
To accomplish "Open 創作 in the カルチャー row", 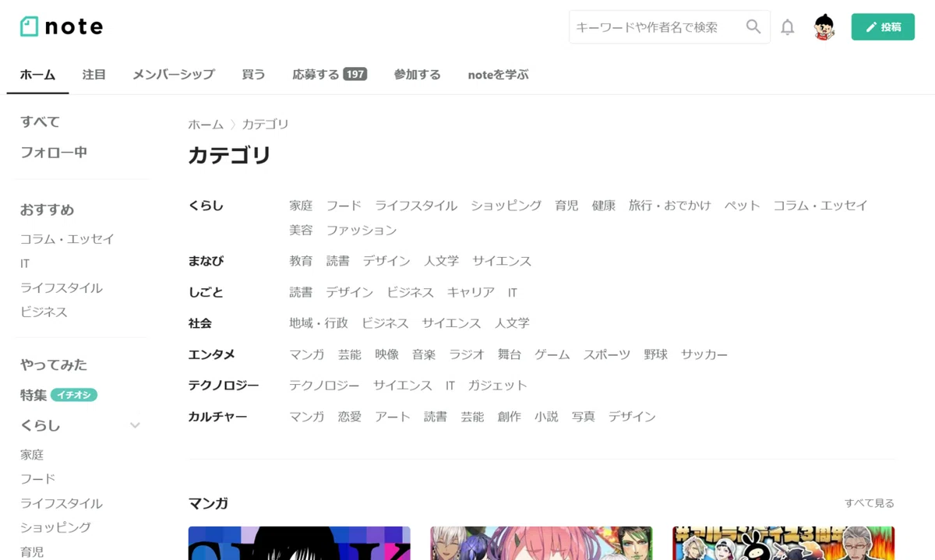I will [x=510, y=417].
